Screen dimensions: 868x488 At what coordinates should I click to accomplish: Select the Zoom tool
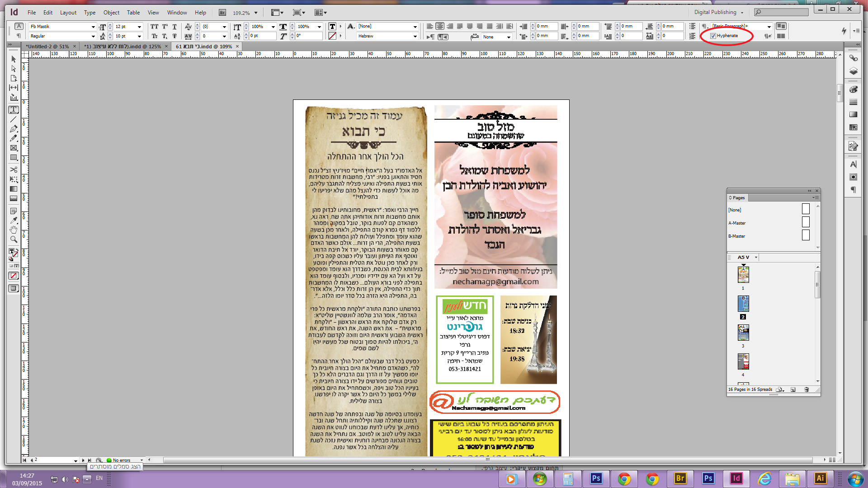click(14, 239)
